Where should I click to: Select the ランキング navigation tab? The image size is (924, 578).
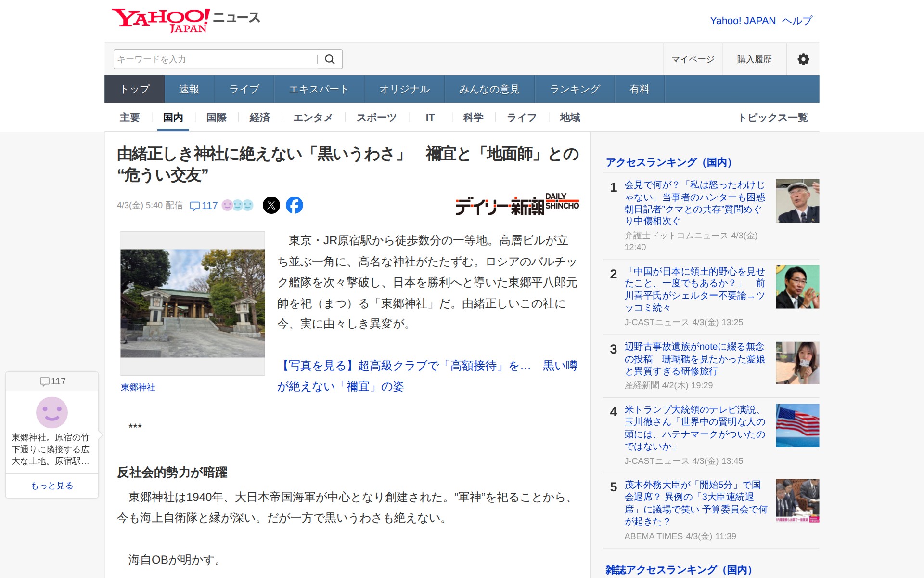tap(575, 89)
